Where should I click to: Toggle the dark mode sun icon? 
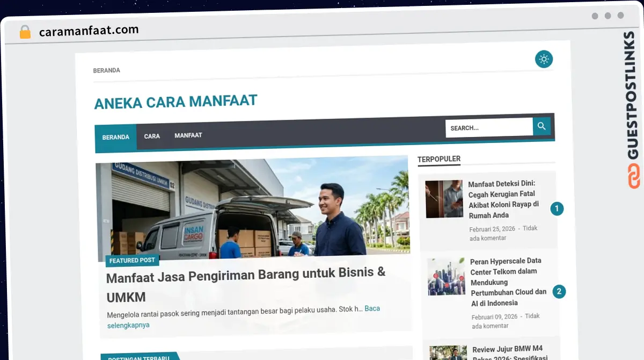pos(544,59)
